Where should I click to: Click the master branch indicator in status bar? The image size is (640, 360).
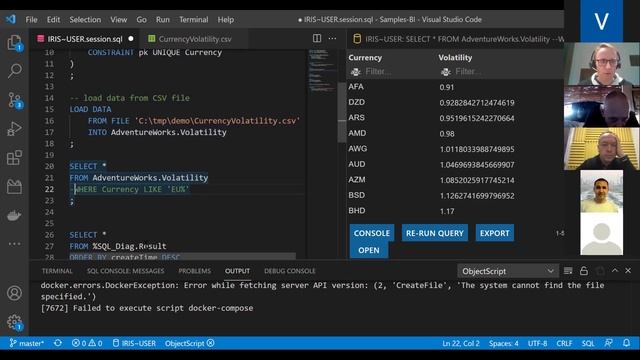(27, 343)
